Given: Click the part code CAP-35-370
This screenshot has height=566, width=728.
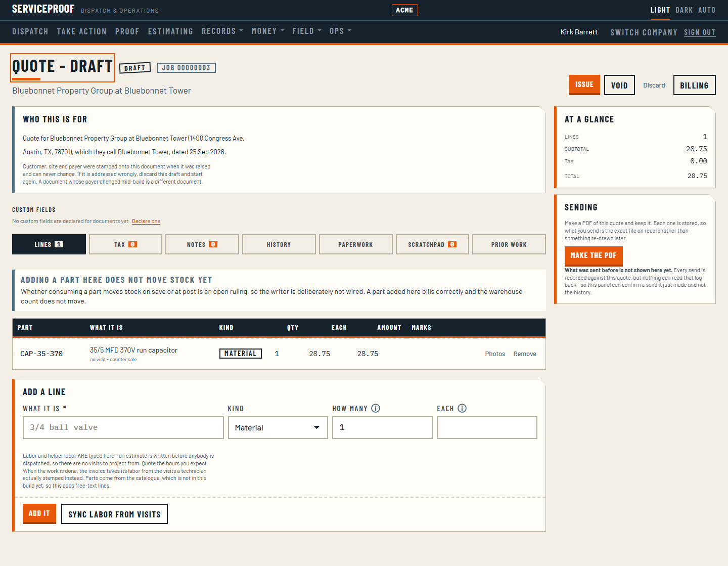Looking at the screenshot, I should click(x=41, y=354).
